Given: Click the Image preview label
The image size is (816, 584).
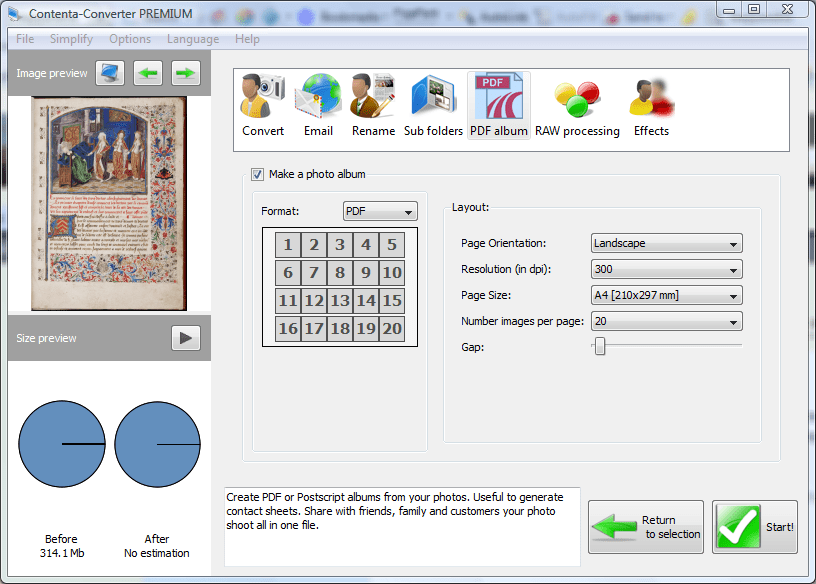Looking at the screenshot, I should (52, 73).
